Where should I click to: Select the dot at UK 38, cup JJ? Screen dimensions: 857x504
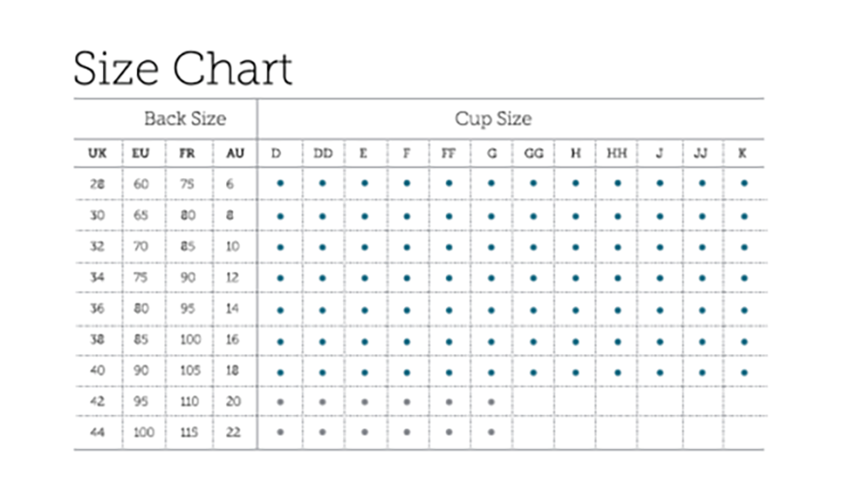702,341
